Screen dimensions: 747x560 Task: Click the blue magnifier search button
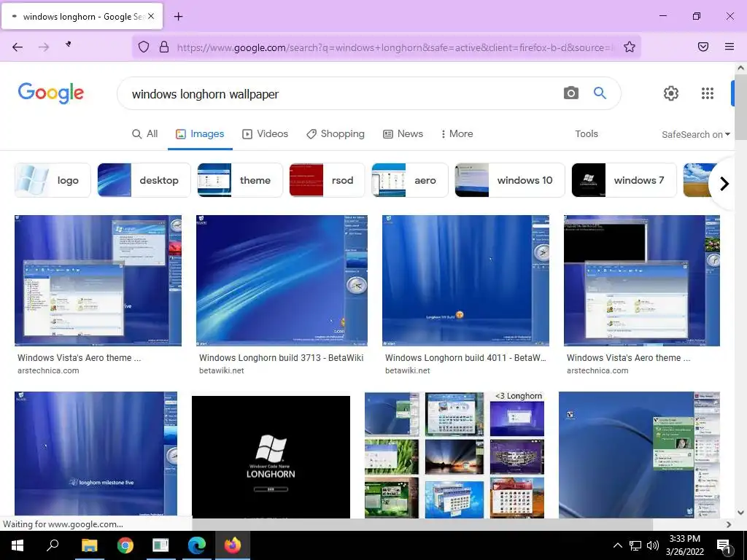(600, 93)
